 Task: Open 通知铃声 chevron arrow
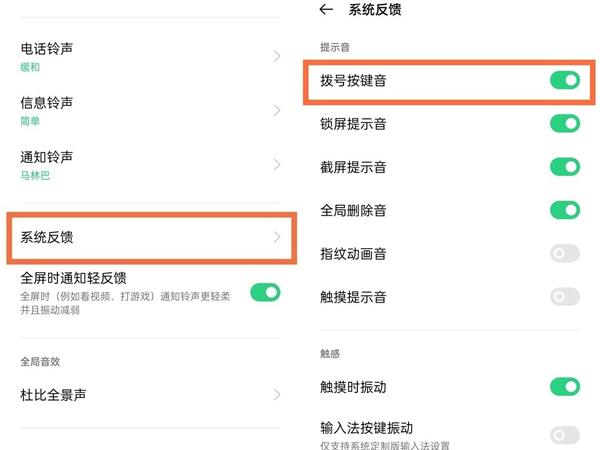pos(277,164)
